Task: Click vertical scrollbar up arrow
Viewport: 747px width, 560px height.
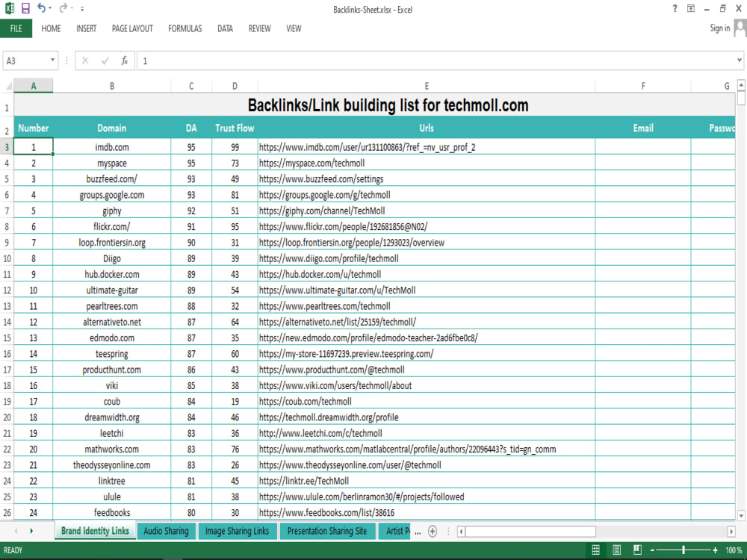Action: [x=741, y=85]
